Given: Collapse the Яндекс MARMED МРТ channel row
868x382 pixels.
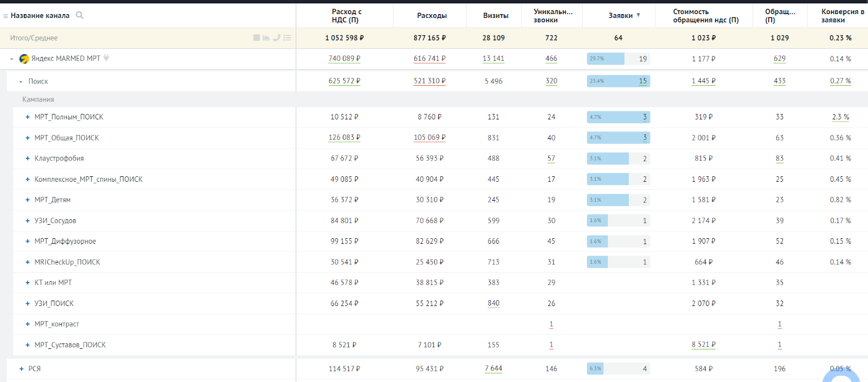Looking at the screenshot, I should 11,59.
